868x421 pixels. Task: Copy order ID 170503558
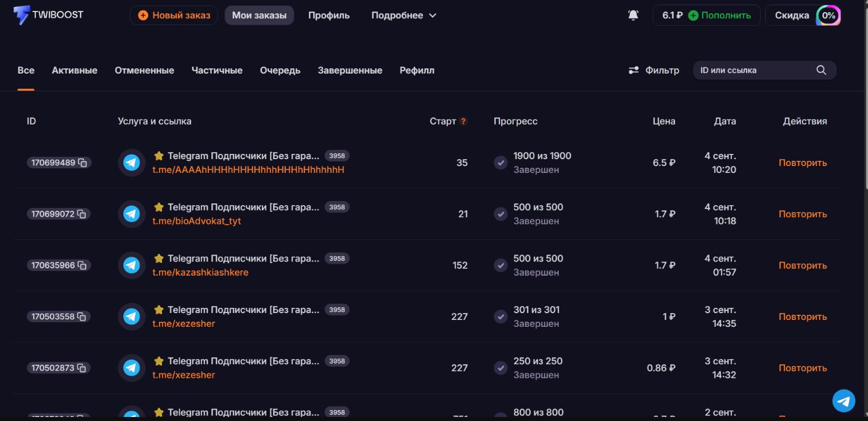coord(82,316)
